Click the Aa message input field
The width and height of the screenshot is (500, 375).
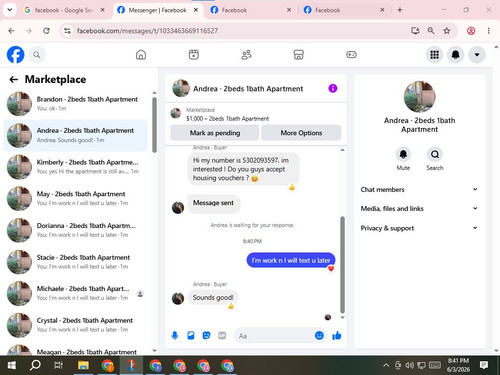coord(274,336)
